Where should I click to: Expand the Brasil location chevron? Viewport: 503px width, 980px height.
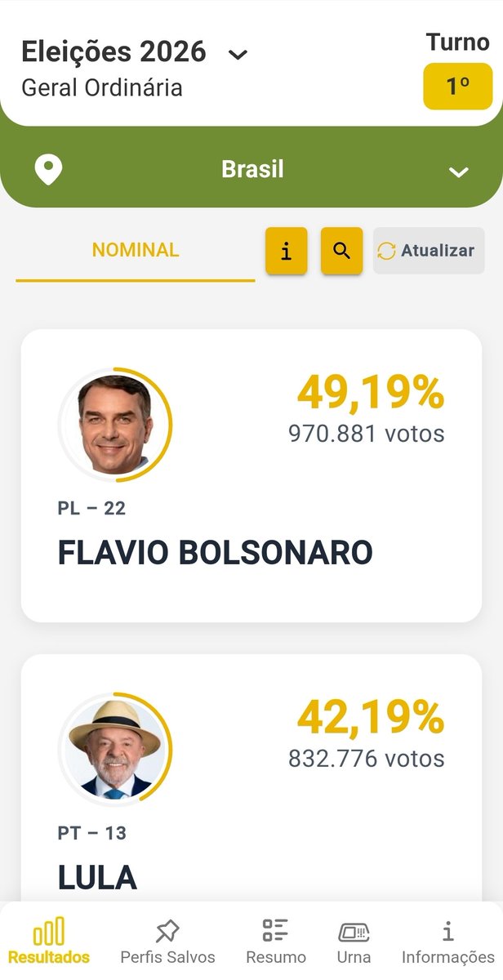459,171
